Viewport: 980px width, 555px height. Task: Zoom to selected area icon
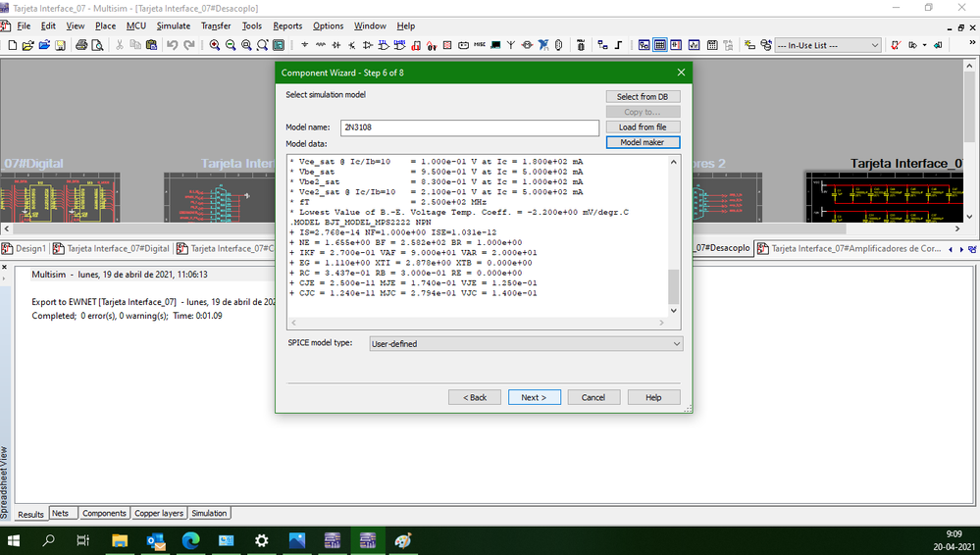[x=246, y=45]
